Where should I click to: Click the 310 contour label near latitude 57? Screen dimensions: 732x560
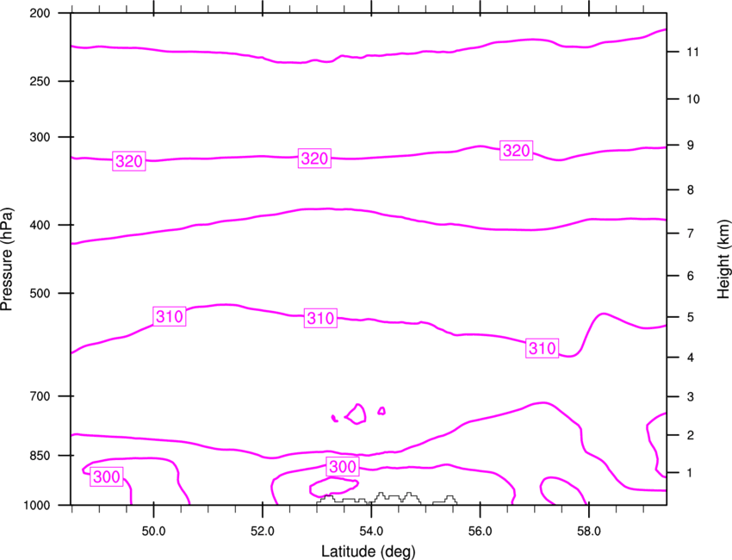[x=543, y=348]
